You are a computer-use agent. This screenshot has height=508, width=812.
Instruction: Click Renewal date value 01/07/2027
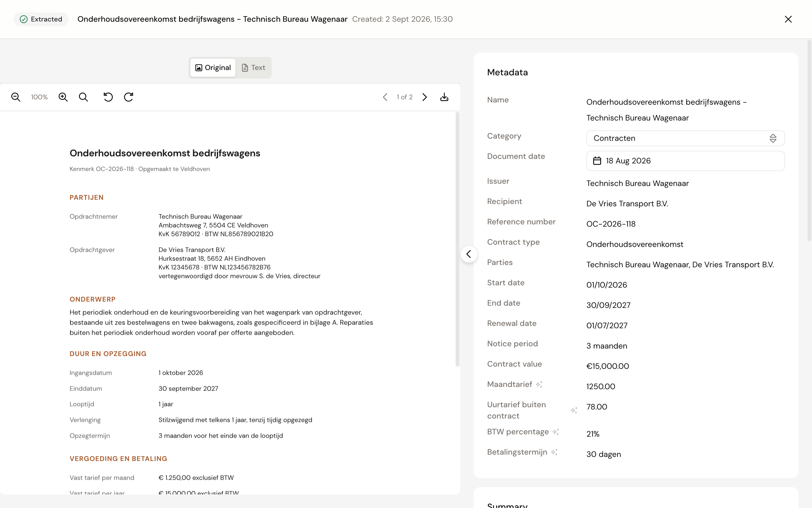pyautogui.click(x=607, y=326)
